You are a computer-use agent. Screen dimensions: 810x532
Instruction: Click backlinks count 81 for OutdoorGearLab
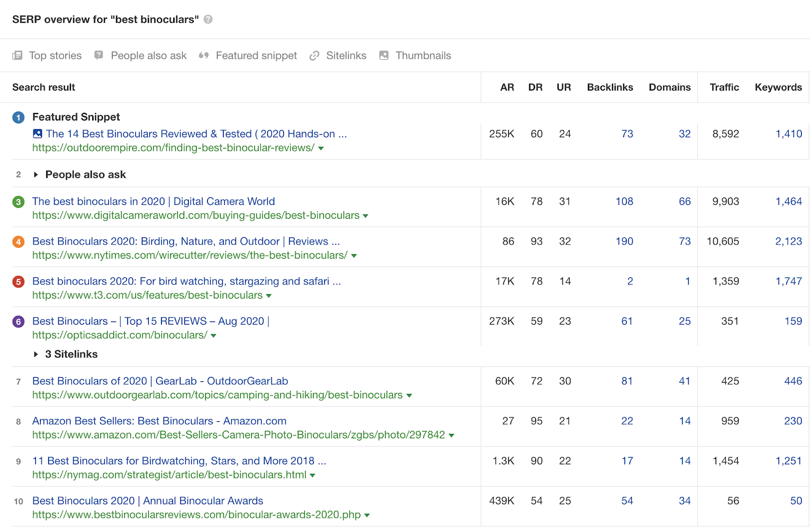pyautogui.click(x=627, y=381)
